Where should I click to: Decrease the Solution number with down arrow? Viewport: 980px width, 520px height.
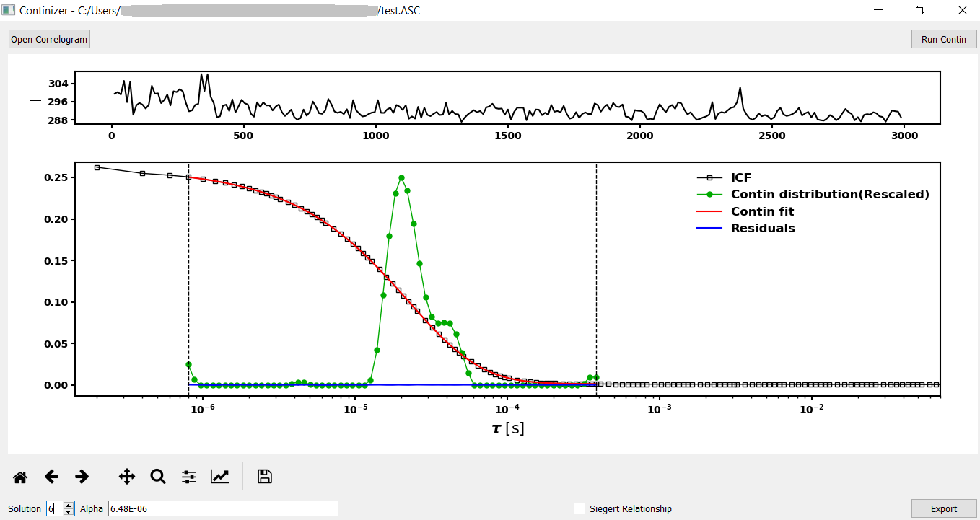click(x=69, y=512)
